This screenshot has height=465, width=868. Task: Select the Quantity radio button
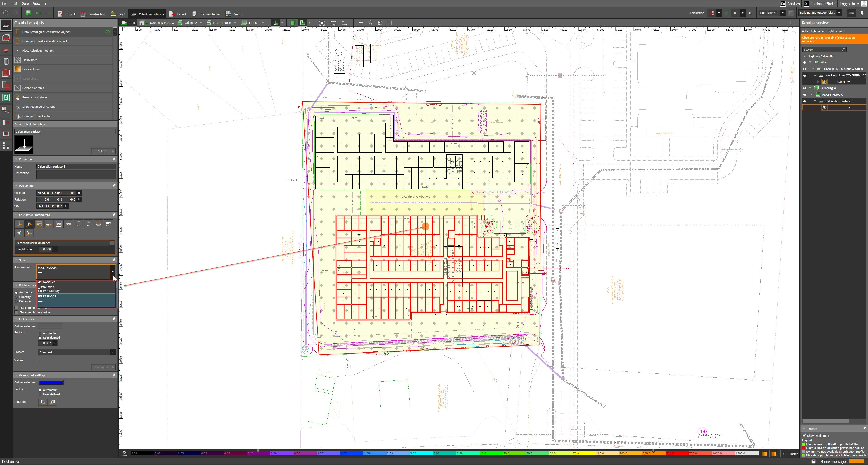pyautogui.click(x=17, y=297)
